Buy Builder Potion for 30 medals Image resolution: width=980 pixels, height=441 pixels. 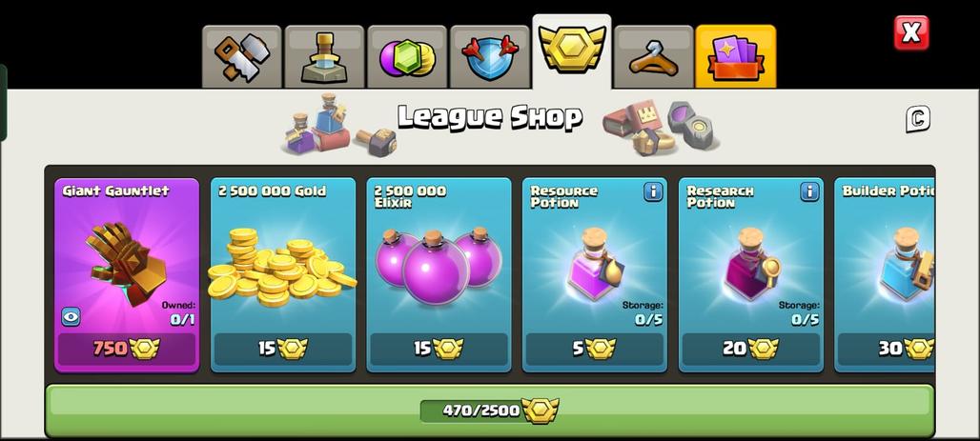click(887, 349)
